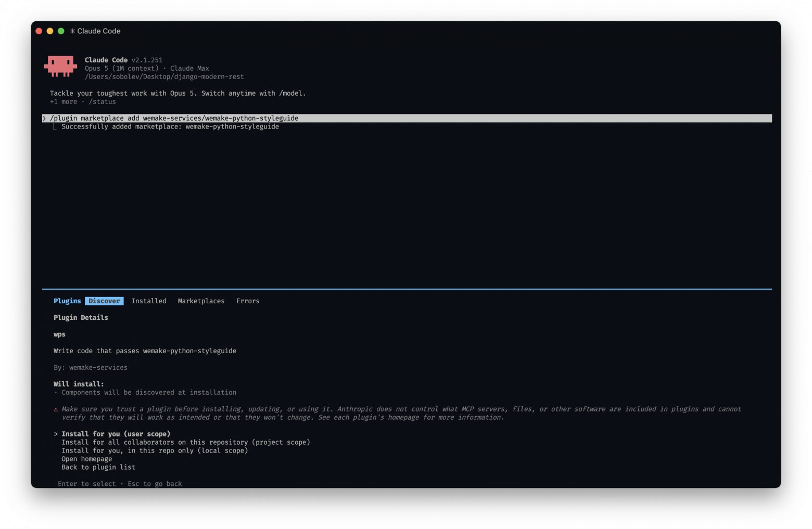
Task: Choose Back to plugin list
Action: 98,467
